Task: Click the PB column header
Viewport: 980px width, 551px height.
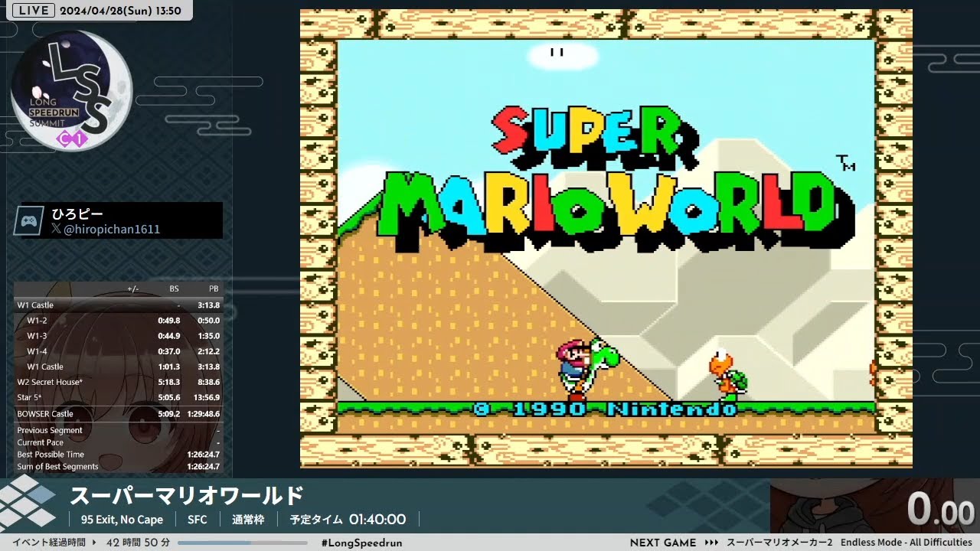Action: pyautogui.click(x=214, y=289)
